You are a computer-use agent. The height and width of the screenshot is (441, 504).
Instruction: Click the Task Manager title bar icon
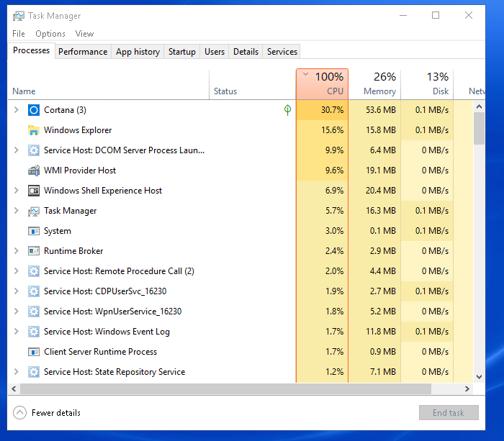(18, 16)
